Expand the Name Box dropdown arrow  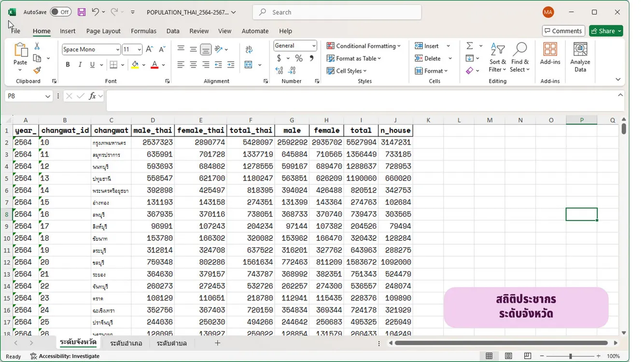47,97
